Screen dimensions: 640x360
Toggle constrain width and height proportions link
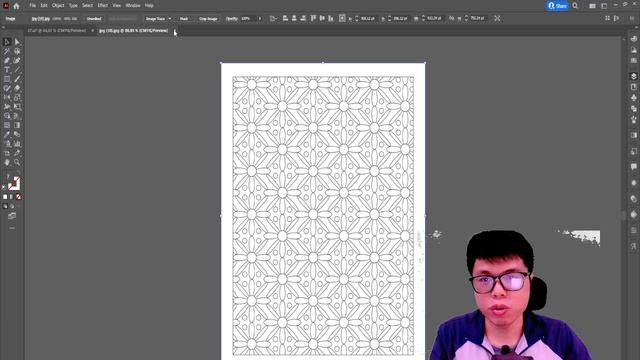click(451, 18)
